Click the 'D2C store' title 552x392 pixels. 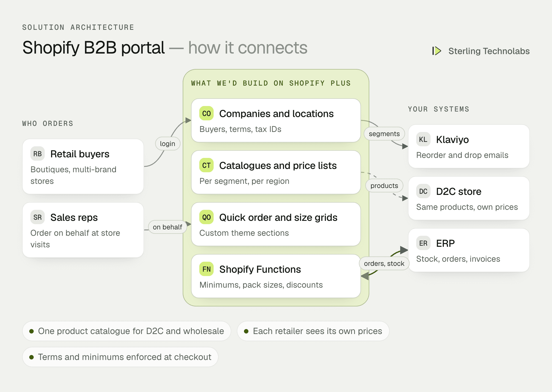459,191
